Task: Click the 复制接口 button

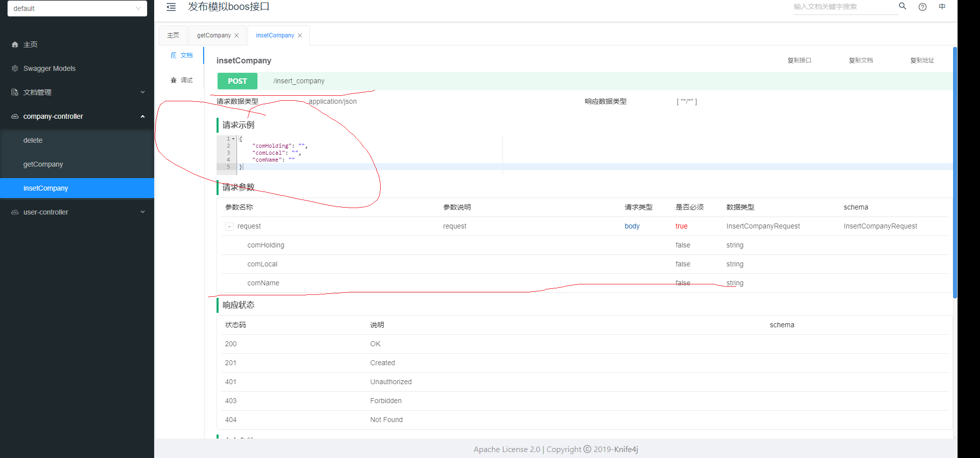Action: [799, 60]
